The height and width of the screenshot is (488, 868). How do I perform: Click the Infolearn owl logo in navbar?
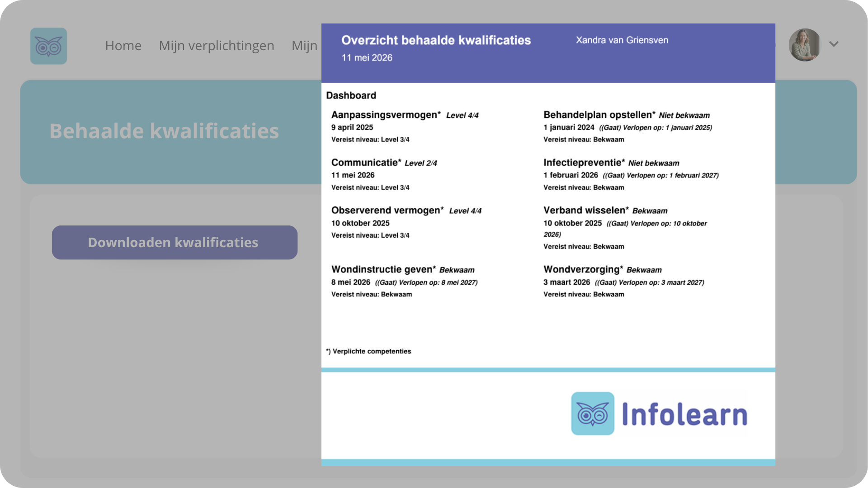[x=48, y=46]
